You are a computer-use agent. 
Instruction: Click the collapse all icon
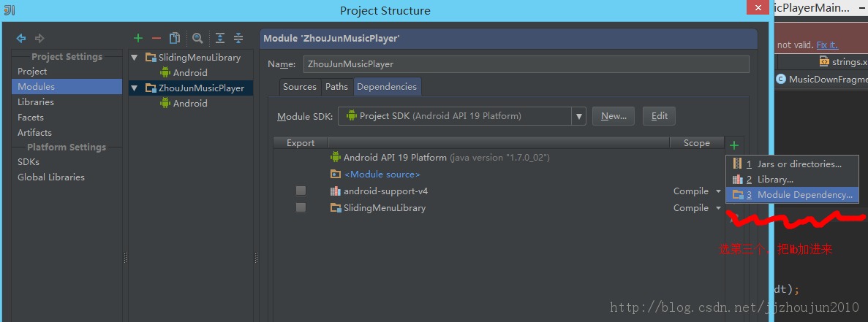click(x=238, y=38)
